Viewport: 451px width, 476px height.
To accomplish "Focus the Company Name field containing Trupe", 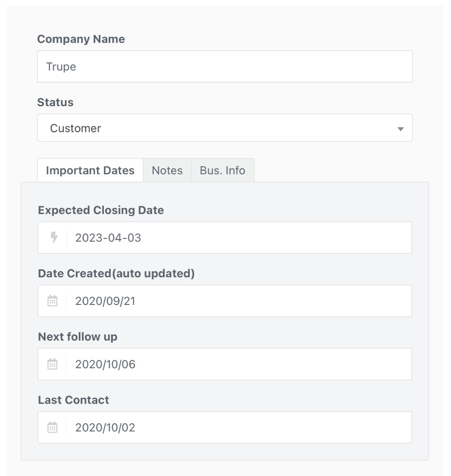I will pyautogui.click(x=225, y=66).
